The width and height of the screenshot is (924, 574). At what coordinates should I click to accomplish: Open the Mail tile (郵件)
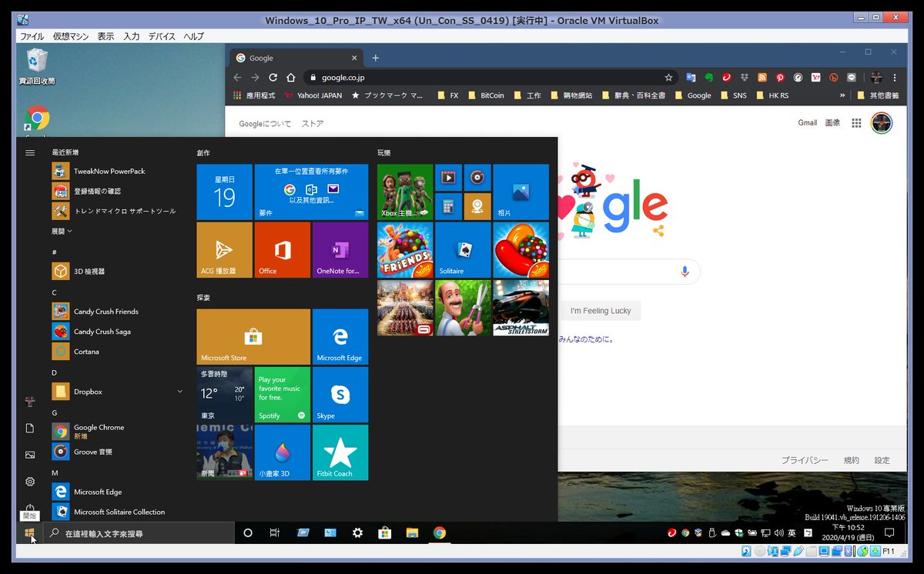point(311,192)
